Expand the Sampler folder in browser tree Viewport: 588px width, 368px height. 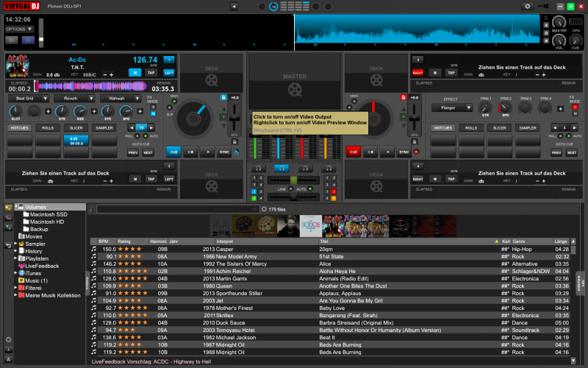(x=16, y=244)
